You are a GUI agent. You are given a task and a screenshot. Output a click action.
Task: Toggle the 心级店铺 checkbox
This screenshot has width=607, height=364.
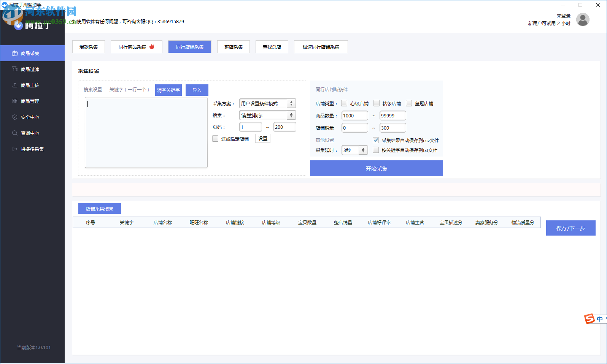click(344, 103)
